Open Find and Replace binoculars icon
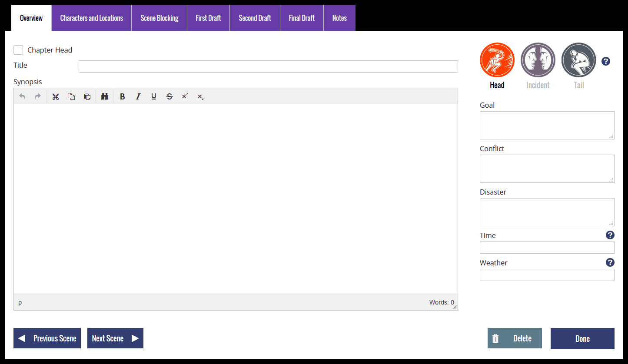 tap(105, 96)
